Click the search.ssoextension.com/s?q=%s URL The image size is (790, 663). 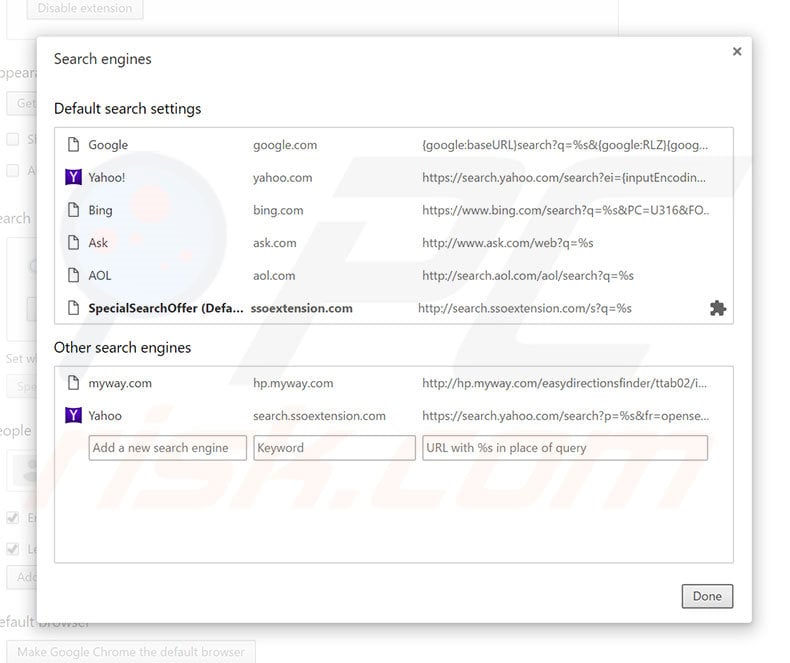pyautogui.click(x=524, y=308)
